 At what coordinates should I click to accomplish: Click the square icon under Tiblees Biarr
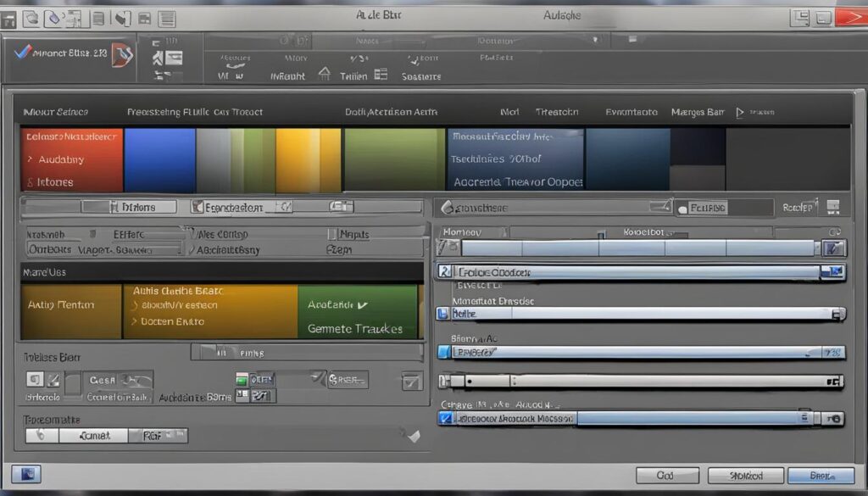click(35, 379)
